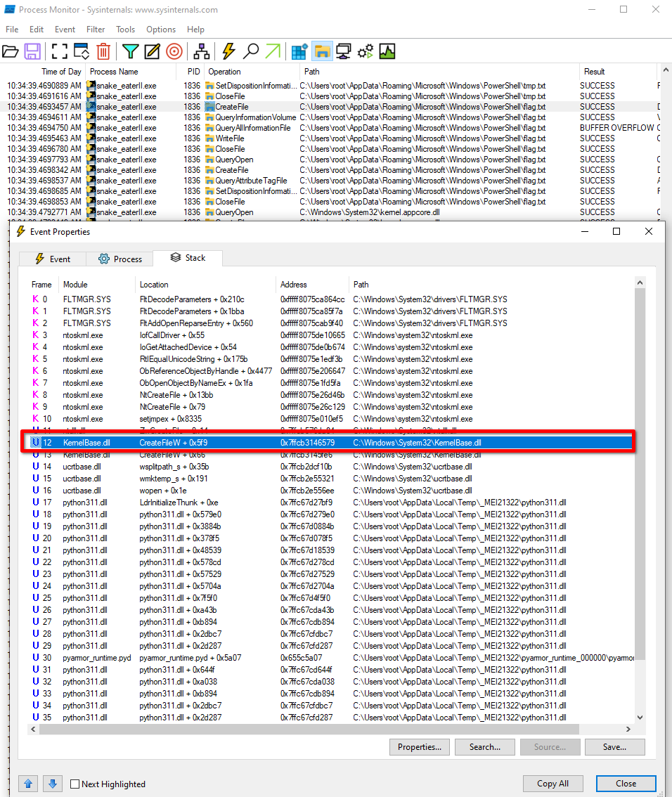This screenshot has width=672, height=797.
Task: Click the Jump To Object green arrow icon
Action: pos(273,51)
